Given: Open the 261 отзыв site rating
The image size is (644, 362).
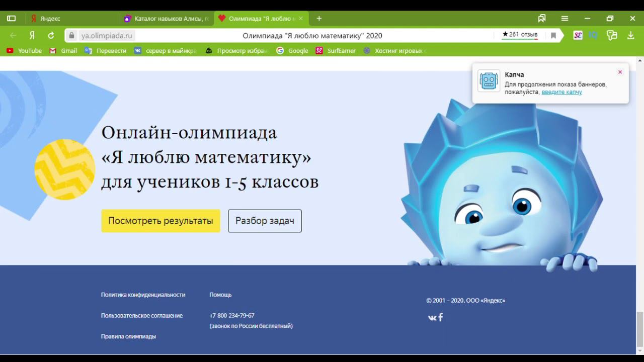Looking at the screenshot, I should tap(520, 35).
